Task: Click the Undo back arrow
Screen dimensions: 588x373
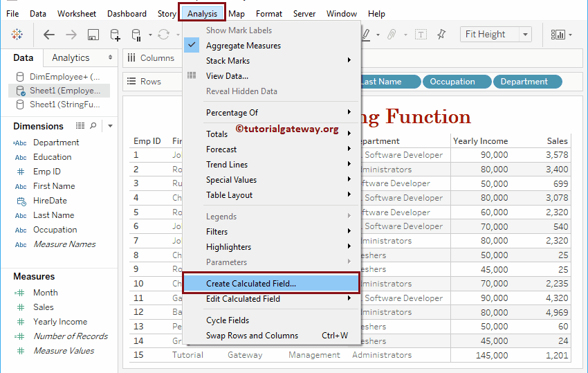Action: pyautogui.click(x=49, y=35)
